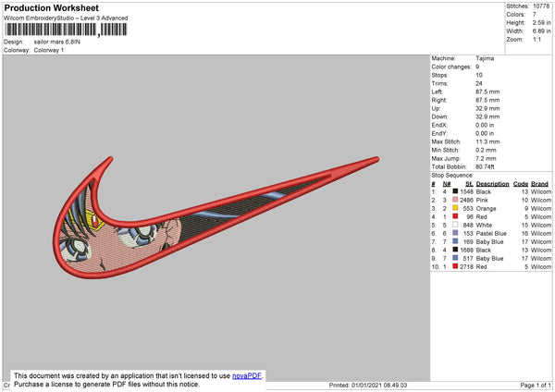Select 'Wilcom EmbroideryStudio – Level 3 Advanced' text

[66, 18]
